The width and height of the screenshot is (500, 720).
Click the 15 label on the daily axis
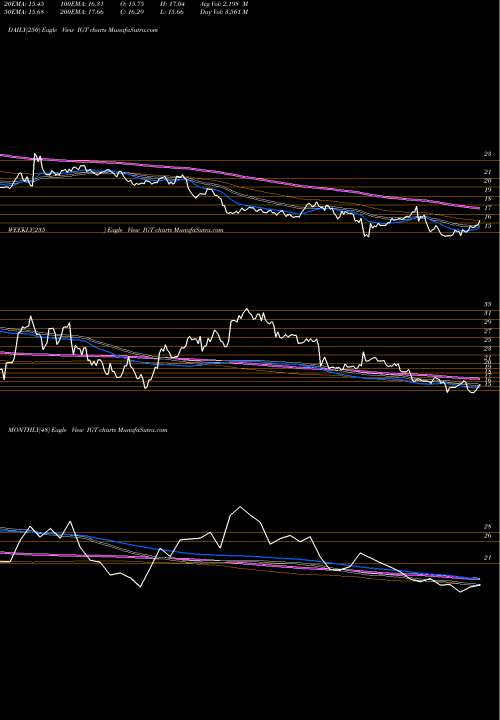tap(487, 226)
